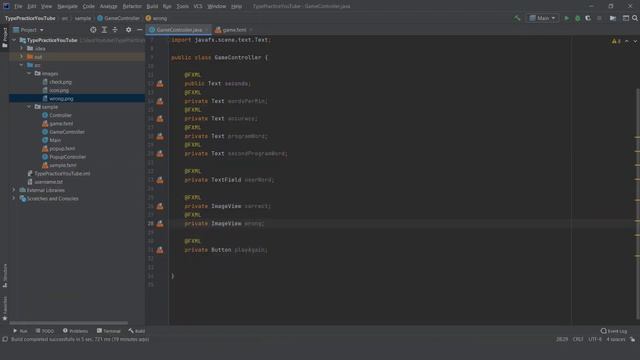Click gutter FXML icon beside wordsPerMin field
Viewport: 640px width, 360px height.
(x=160, y=101)
